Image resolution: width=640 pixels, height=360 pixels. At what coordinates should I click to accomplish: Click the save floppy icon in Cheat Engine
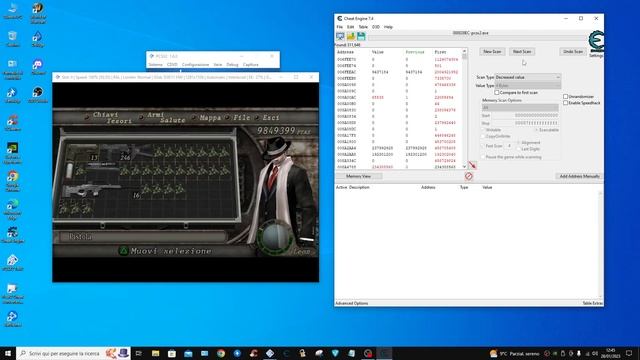[x=361, y=36]
